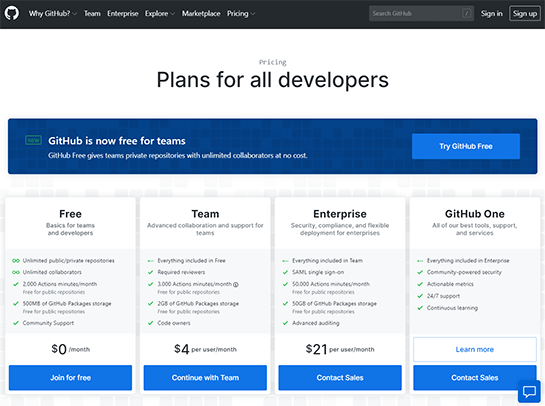
Task: Click the GitHub Octocat logo
Action: [11, 14]
